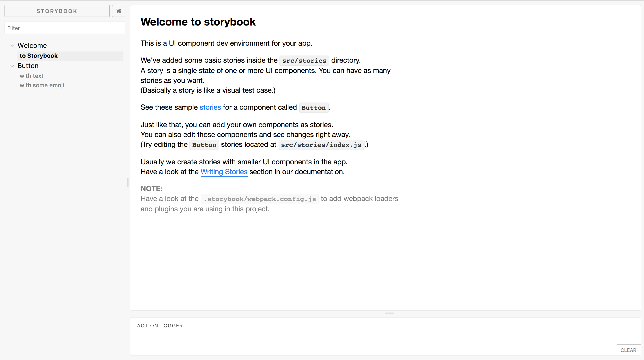The height and width of the screenshot is (360, 644).
Task: Open the 'with some emoji' story
Action: [x=42, y=85]
